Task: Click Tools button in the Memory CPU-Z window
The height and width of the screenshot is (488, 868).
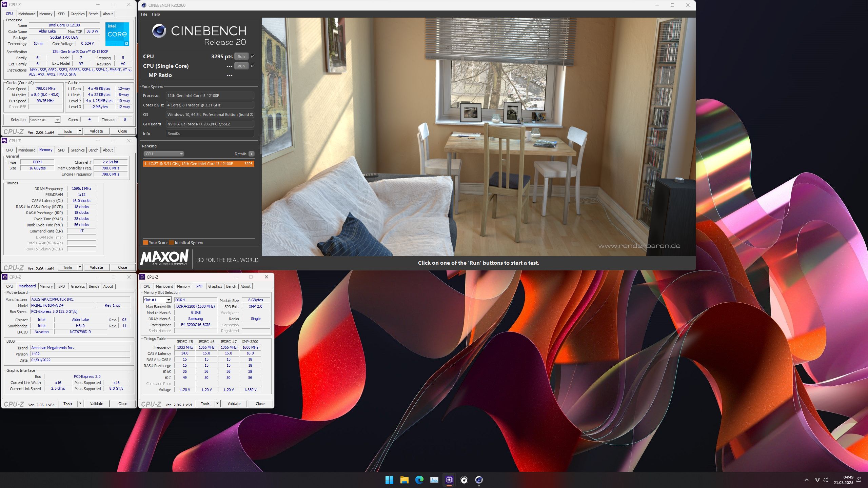Action: coord(67,267)
